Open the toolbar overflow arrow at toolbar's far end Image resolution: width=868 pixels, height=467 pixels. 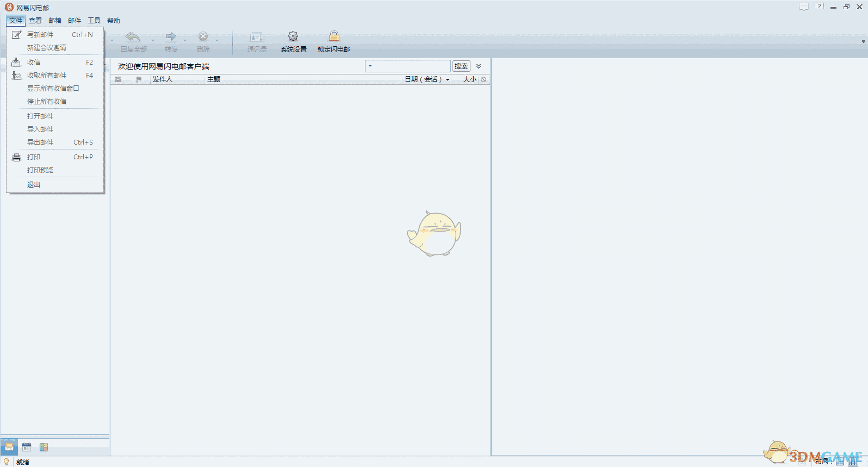pos(863,41)
